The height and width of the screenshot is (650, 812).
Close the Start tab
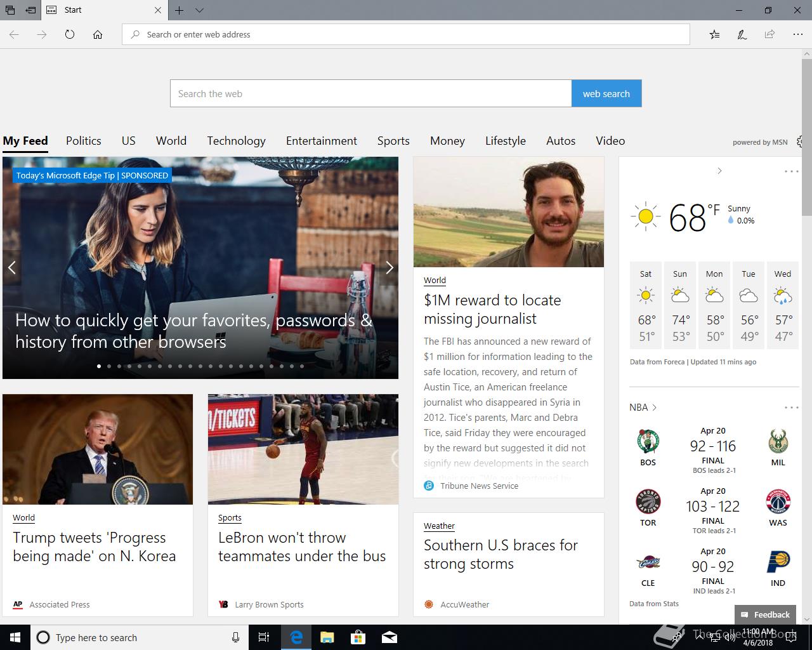158,10
